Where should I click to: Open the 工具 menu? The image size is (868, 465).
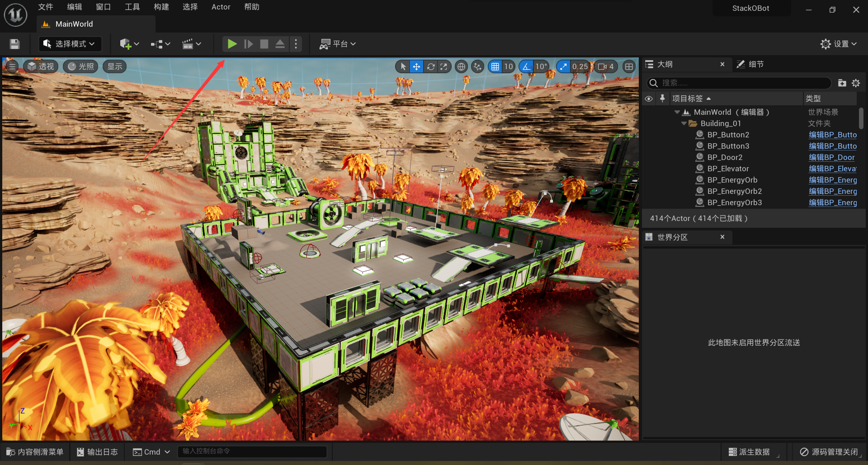pyautogui.click(x=132, y=7)
